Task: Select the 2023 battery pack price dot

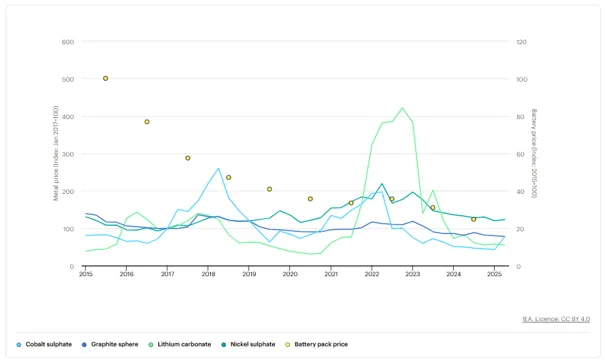Action: coord(433,208)
